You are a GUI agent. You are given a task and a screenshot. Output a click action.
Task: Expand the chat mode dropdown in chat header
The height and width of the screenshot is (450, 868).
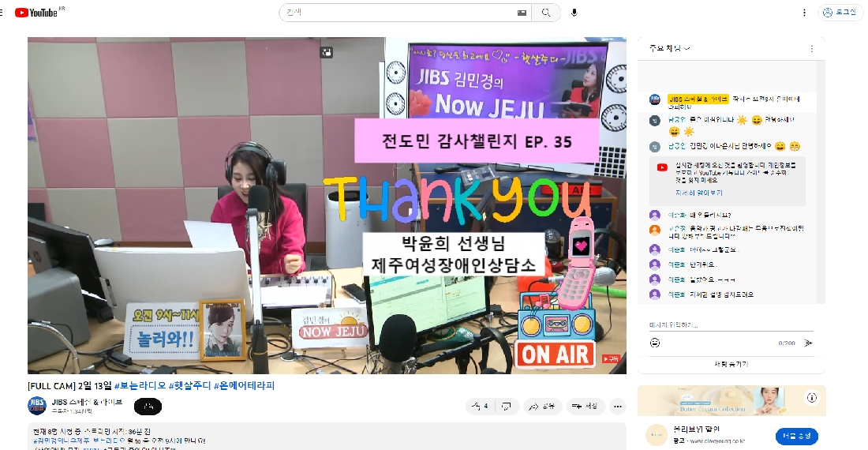(x=670, y=48)
